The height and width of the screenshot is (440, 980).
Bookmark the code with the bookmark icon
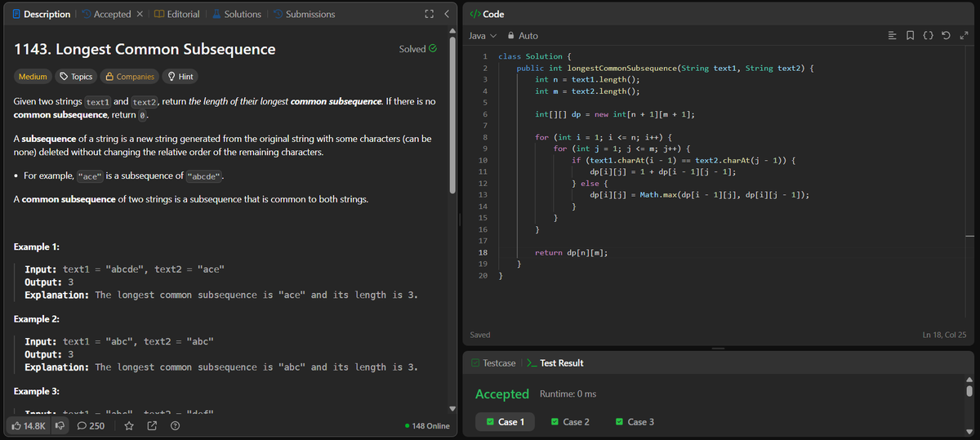click(911, 36)
